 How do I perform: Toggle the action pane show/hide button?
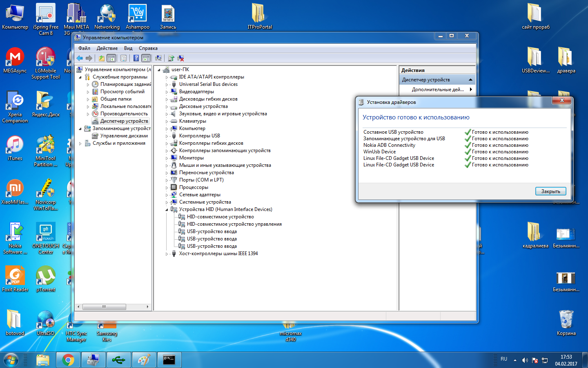146,58
